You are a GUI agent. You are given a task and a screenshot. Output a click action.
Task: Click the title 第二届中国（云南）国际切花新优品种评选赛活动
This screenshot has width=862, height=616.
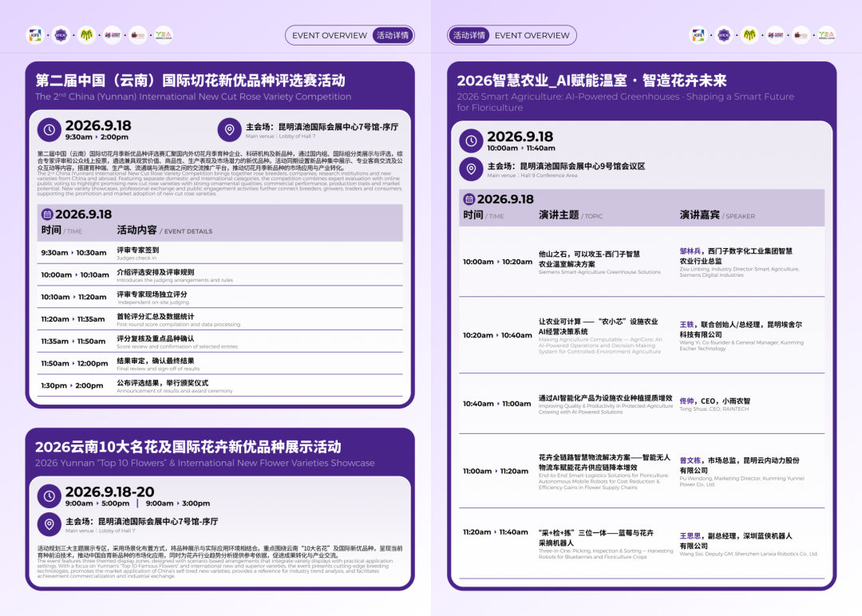pos(190,81)
